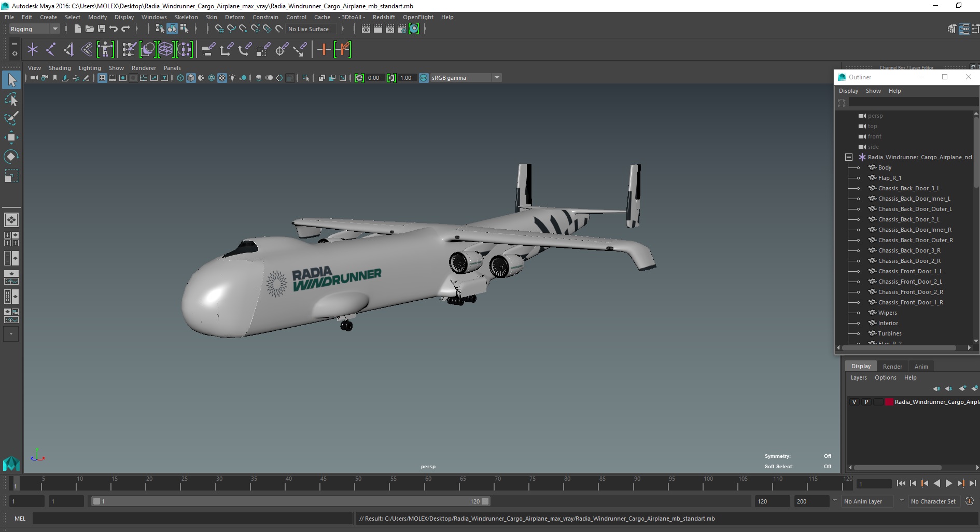Open viewport Shading menu
The width and height of the screenshot is (980, 532).
click(60, 68)
